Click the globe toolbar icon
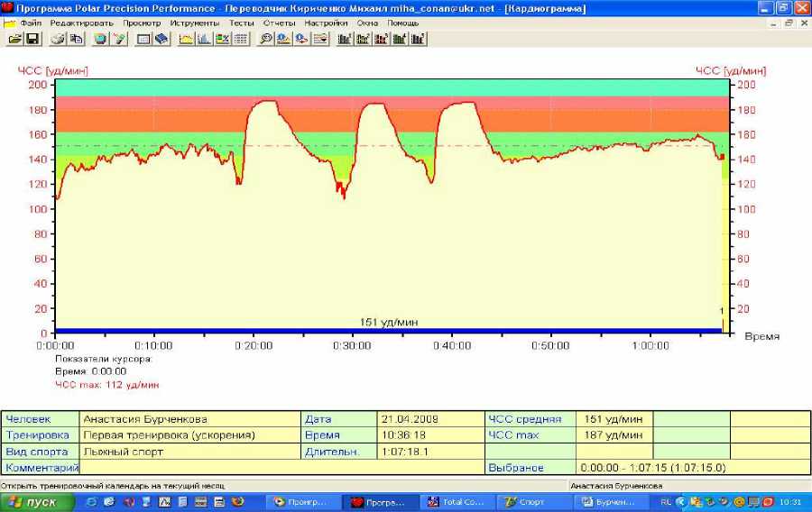The width and height of the screenshot is (812, 512). [100, 39]
